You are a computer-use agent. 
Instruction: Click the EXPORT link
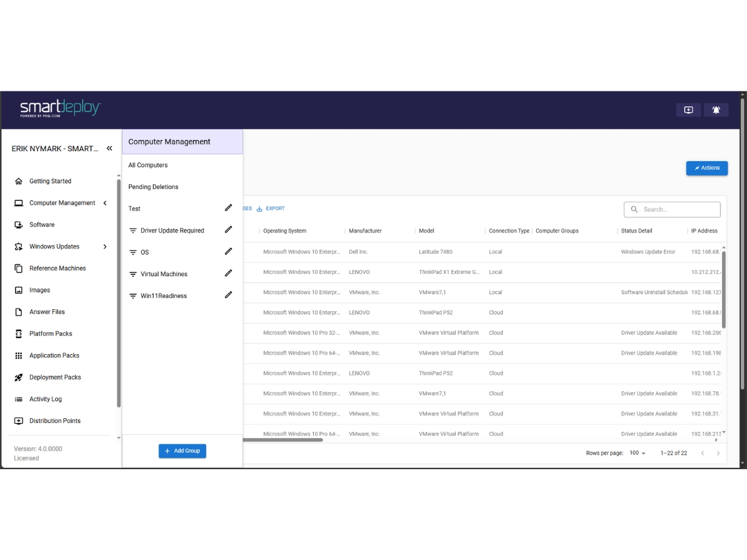coord(271,208)
